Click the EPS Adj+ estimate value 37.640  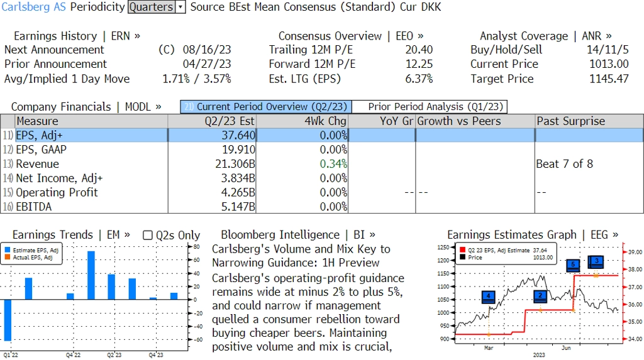(x=238, y=136)
